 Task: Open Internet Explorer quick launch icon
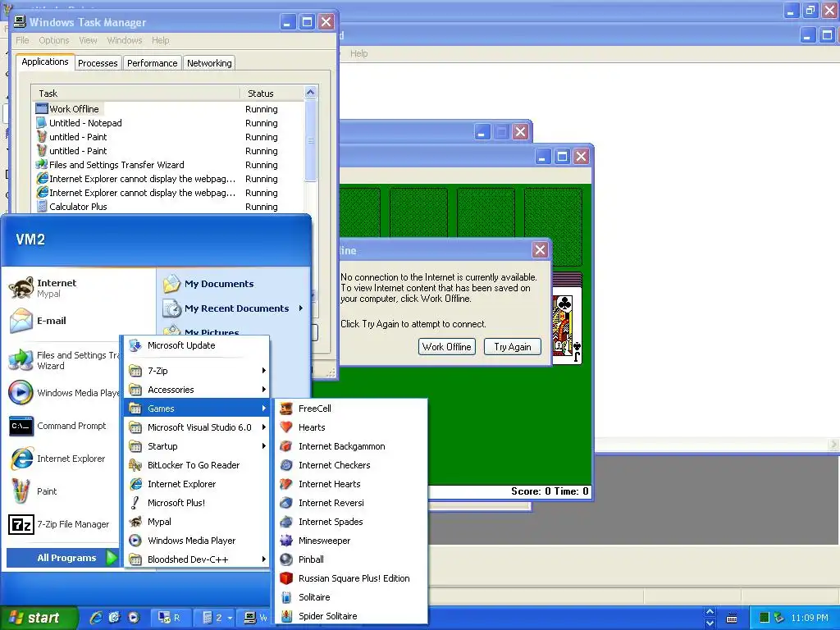[95, 618]
